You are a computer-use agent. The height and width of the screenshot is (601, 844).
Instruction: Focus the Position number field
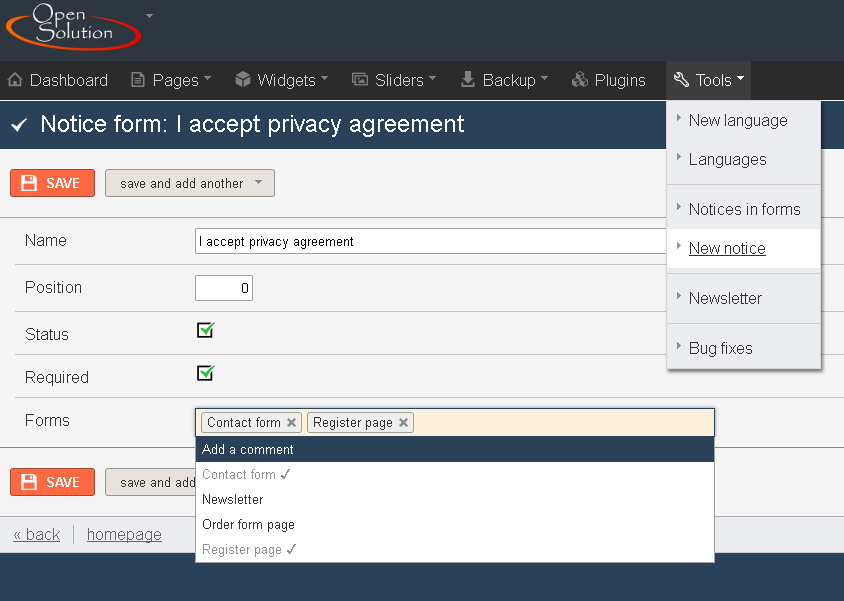224,288
